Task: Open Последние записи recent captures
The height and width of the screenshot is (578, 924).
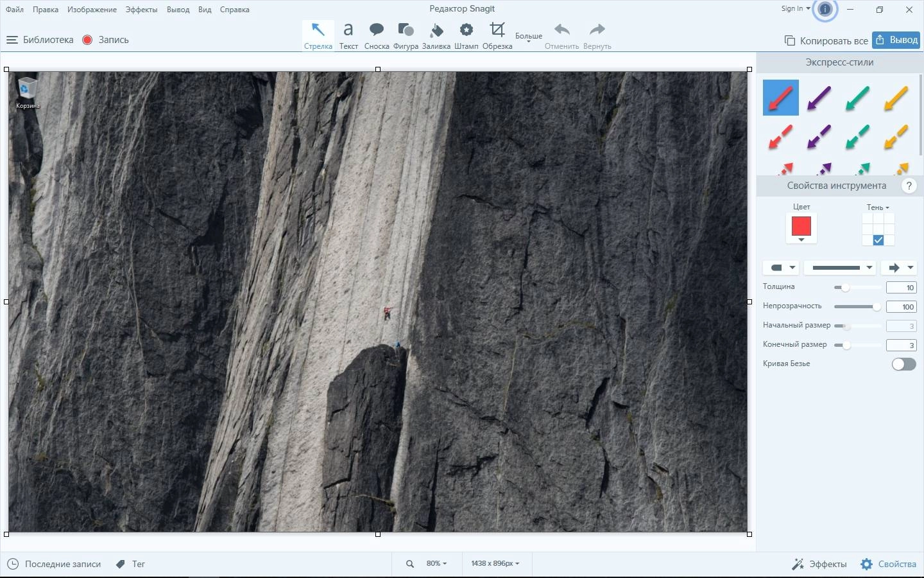Action: [54, 564]
